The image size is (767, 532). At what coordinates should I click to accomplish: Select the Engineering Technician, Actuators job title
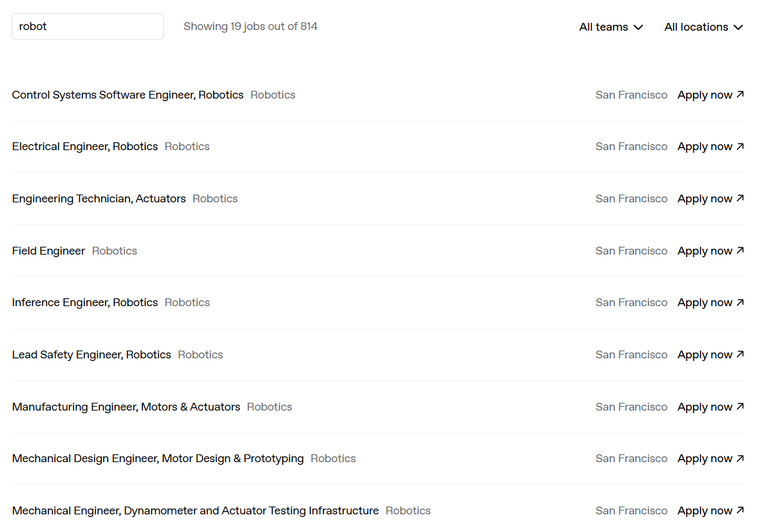pyautogui.click(x=99, y=199)
